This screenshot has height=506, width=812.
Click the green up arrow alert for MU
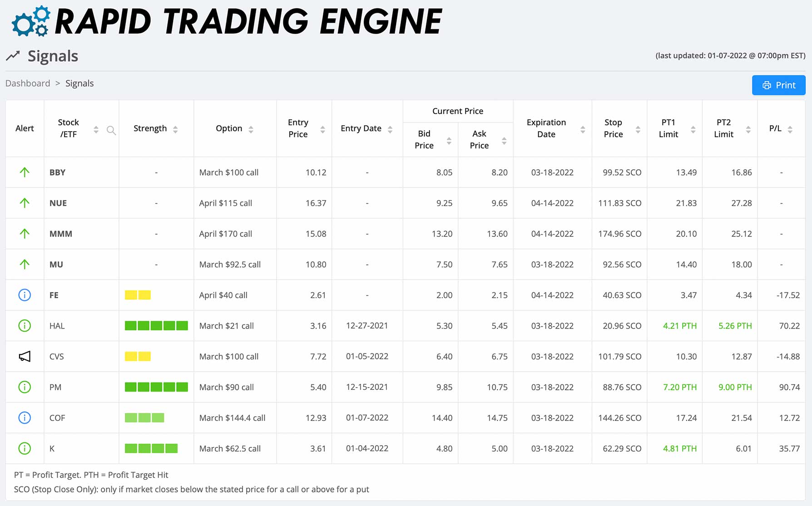[x=25, y=265]
